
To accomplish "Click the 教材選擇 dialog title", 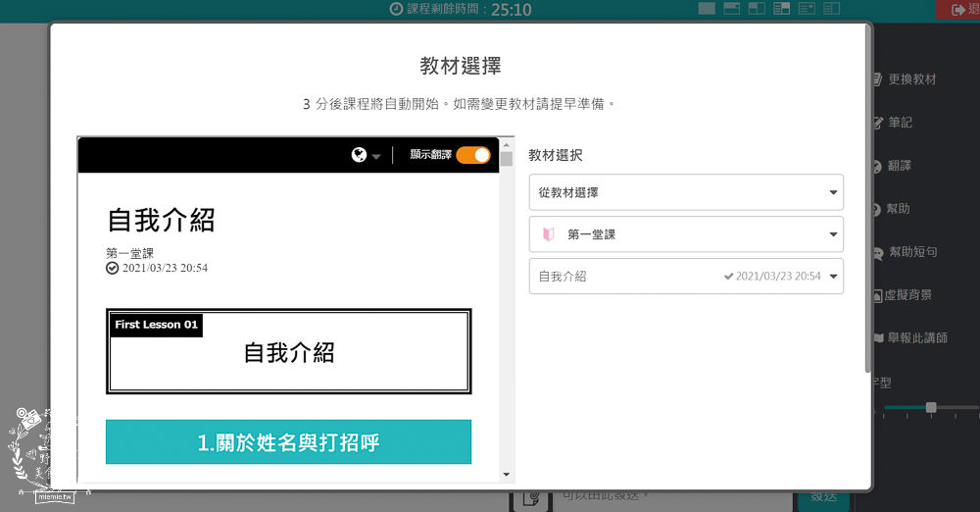I will 461,66.
